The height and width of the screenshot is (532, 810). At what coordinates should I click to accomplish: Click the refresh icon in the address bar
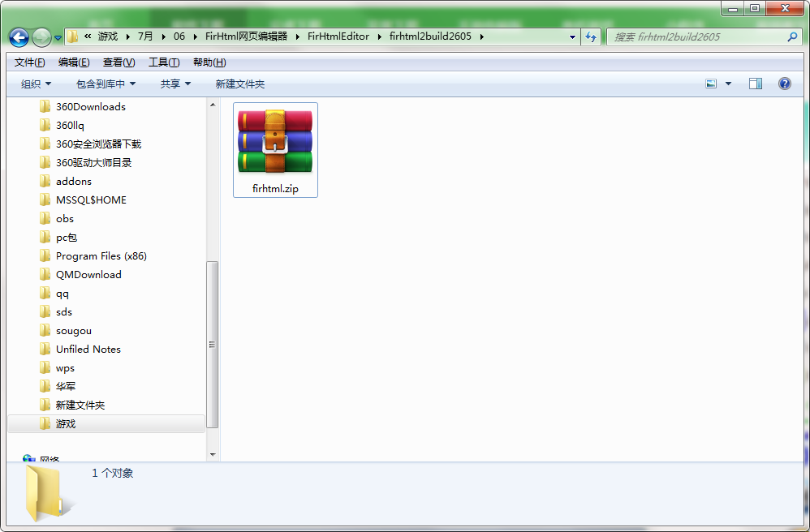click(x=591, y=36)
